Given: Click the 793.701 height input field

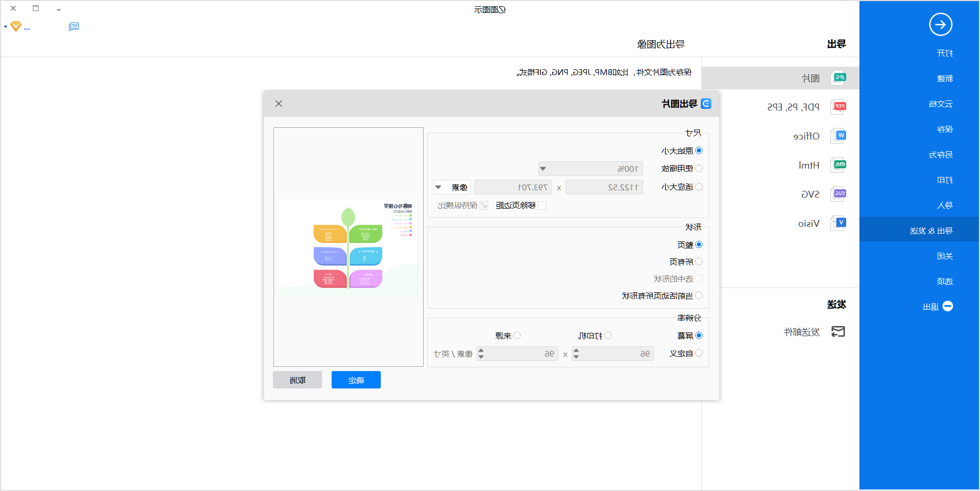Looking at the screenshot, I should pyautogui.click(x=513, y=187).
